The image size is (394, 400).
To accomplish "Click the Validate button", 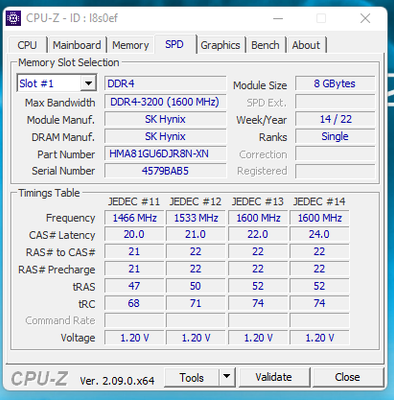I will (x=274, y=377).
